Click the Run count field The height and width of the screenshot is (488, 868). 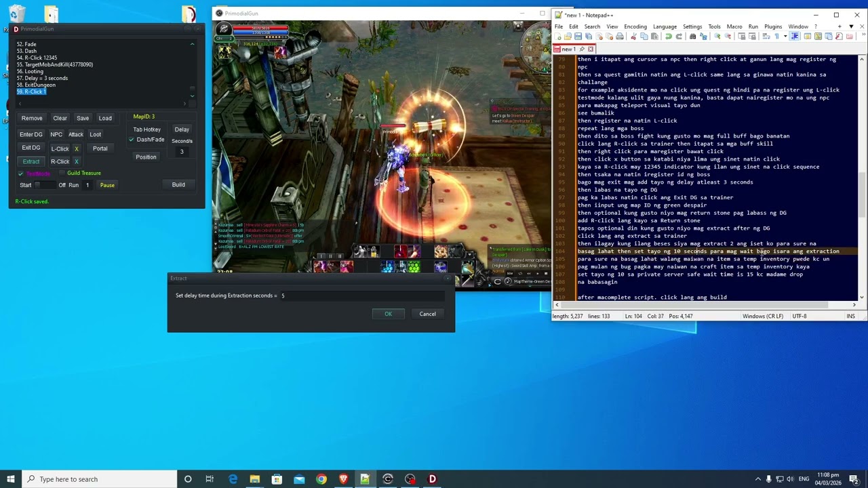tap(88, 185)
